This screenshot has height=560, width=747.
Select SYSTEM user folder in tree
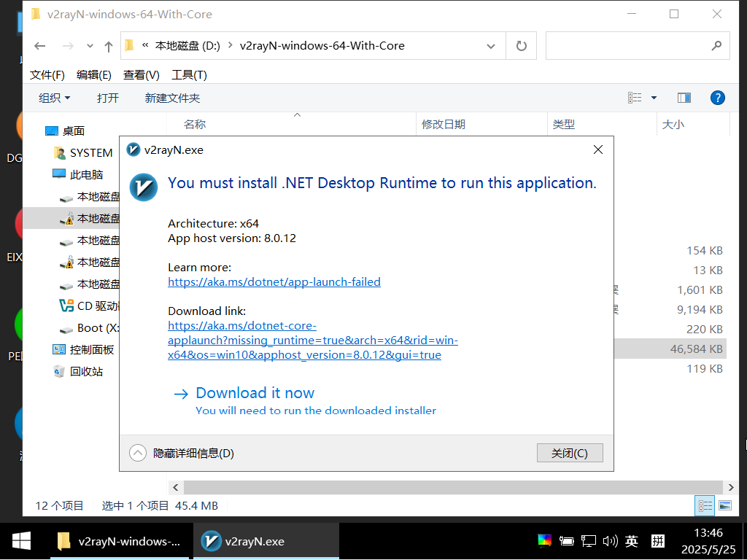[83, 153]
